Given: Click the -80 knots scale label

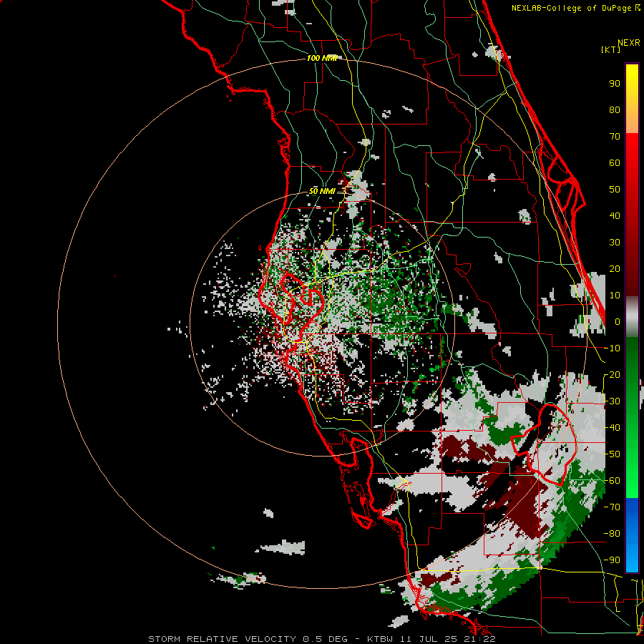Looking at the screenshot, I should (x=613, y=534).
